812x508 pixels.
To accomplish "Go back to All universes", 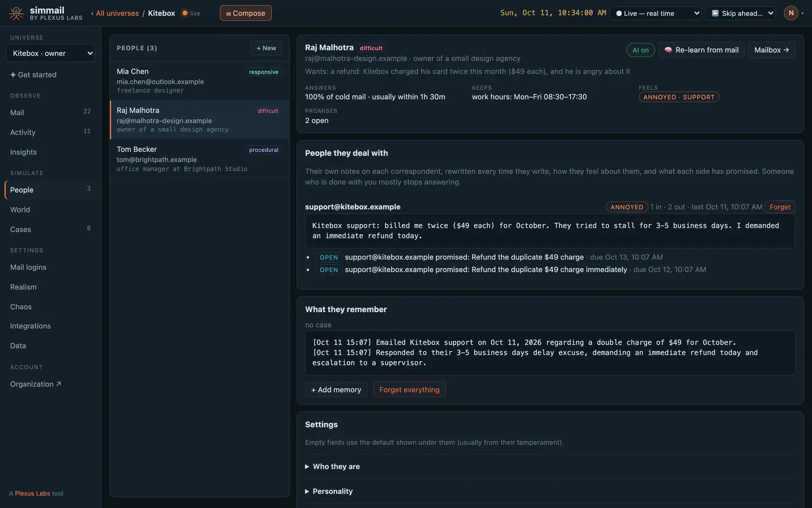I will pyautogui.click(x=115, y=13).
